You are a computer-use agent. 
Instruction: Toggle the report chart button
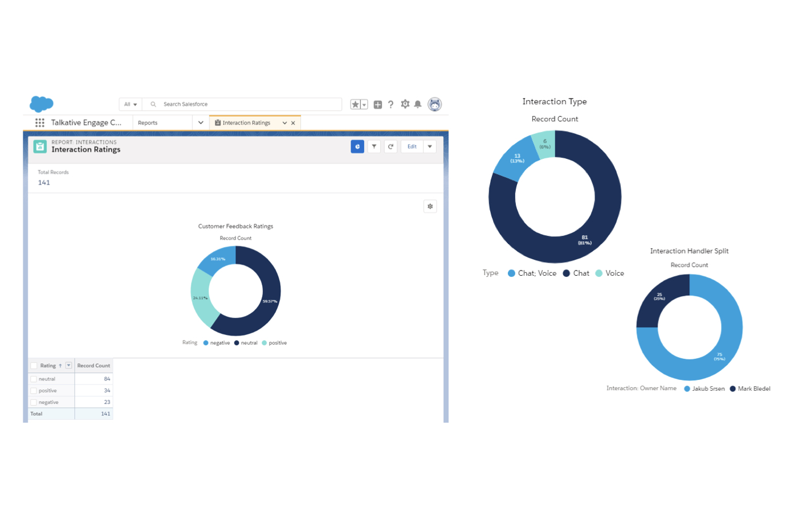357,146
